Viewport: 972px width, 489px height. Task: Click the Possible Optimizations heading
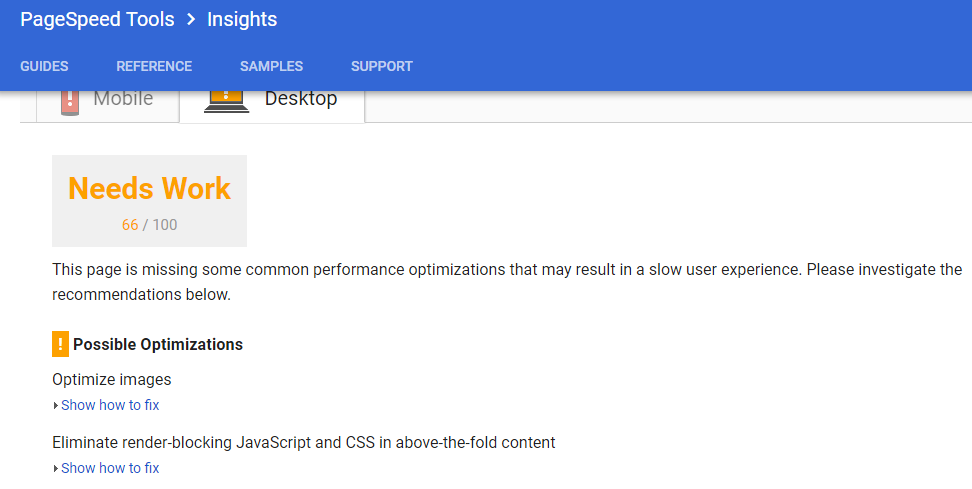point(158,345)
